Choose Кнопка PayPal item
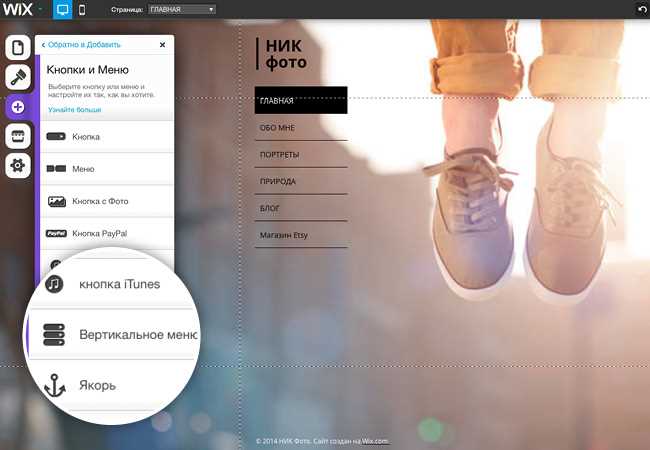This screenshot has height=450, width=650. tap(107, 233)
